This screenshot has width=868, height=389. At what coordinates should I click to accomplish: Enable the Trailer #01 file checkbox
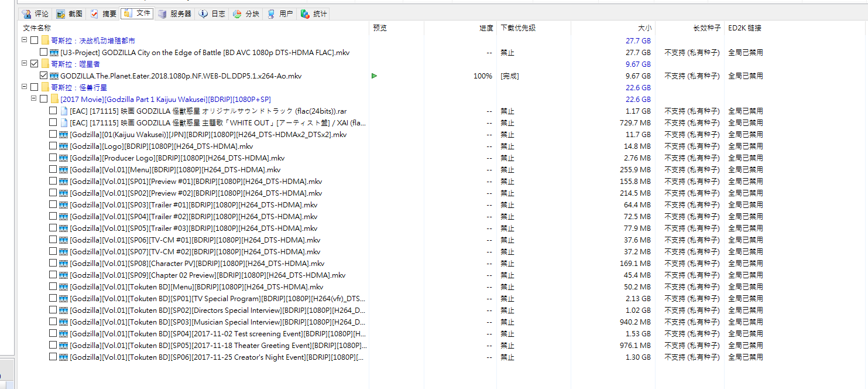pos(53,205)
